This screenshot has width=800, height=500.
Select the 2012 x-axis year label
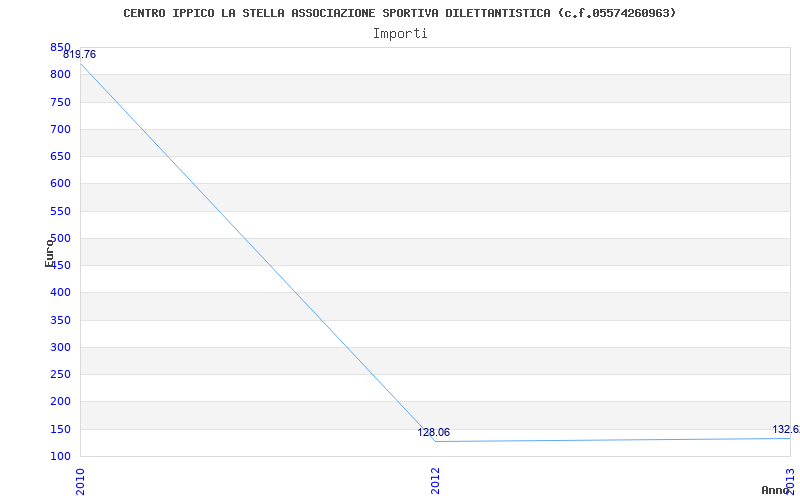[x=435, y=481]
